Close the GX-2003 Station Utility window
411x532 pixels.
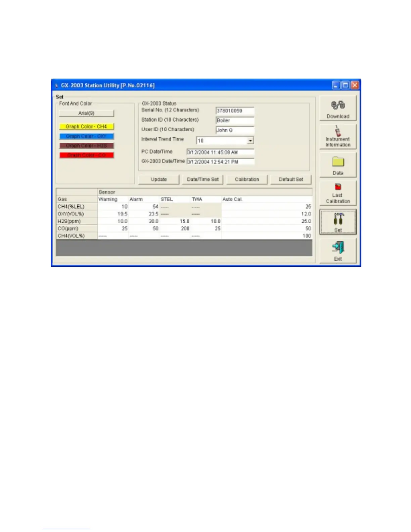pos(355,85)
